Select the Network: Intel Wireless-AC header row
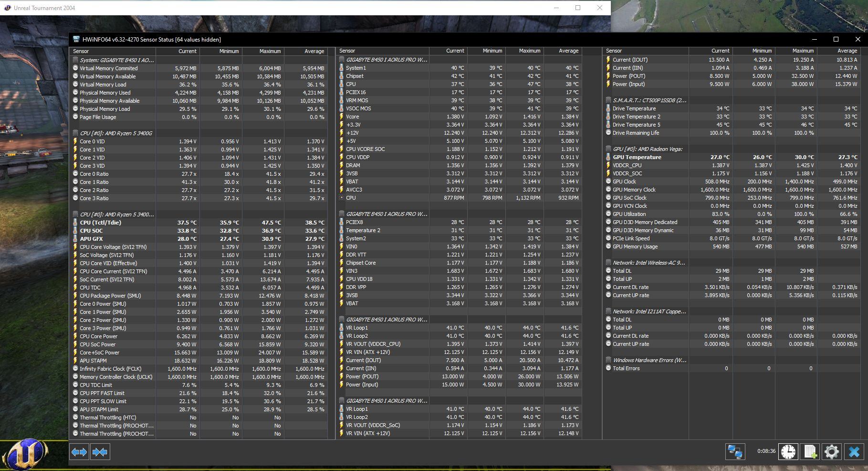868x471 pixels. (732, 263)
